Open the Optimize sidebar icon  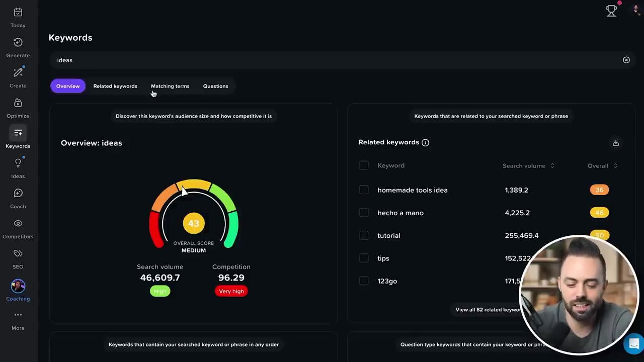tap(18, 103)
